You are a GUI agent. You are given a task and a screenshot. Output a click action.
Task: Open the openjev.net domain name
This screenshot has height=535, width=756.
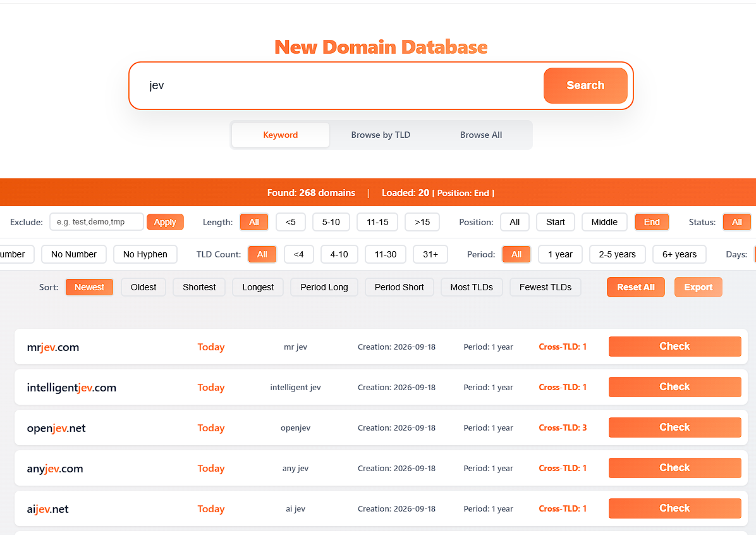click(x=56, y=428)
